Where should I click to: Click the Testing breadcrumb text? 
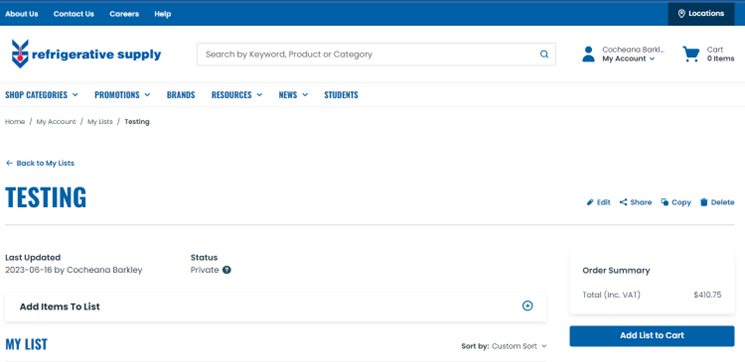click(x=137, y=122)
